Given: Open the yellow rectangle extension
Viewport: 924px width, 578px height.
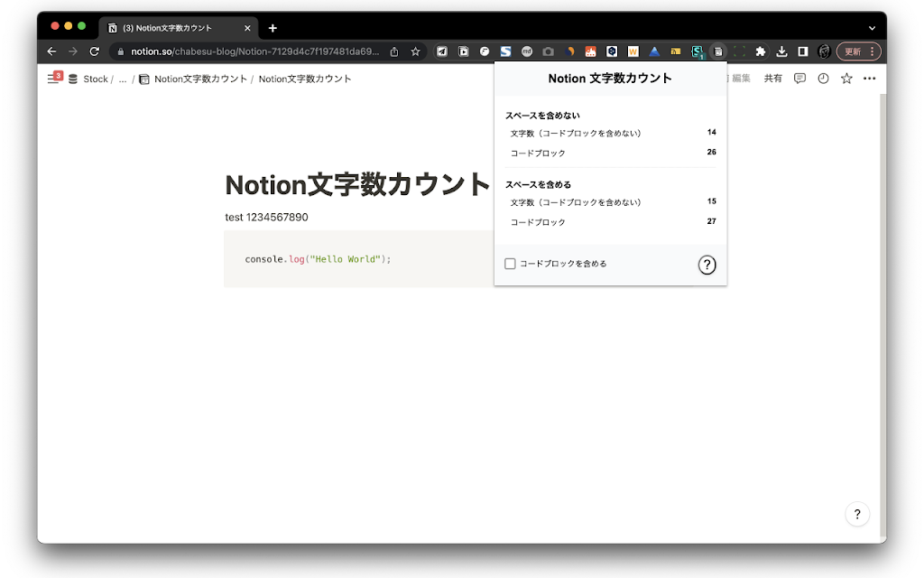Looking at the screenshot, I should (675, 51).
